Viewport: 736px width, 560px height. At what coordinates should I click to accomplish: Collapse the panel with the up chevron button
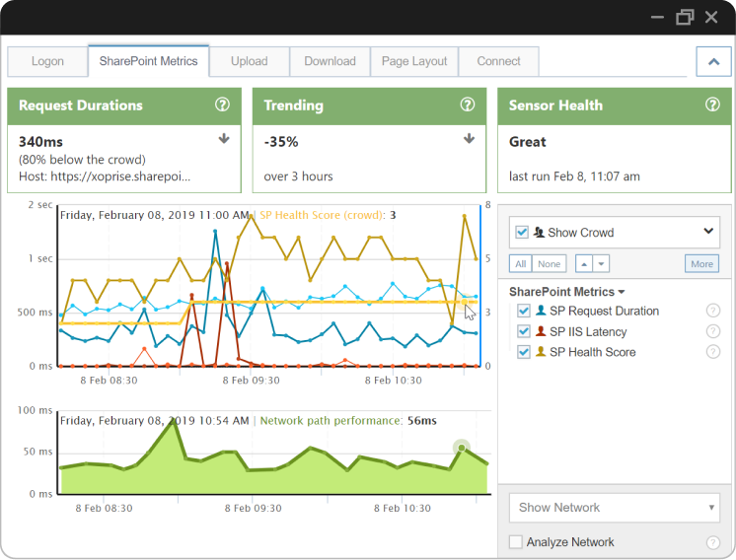713,61
